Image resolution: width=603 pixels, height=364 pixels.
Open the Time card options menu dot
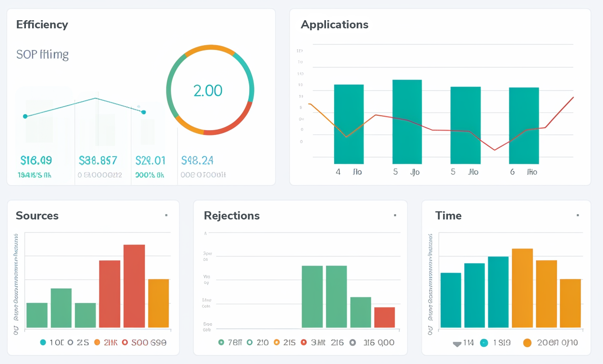point(578,216)
